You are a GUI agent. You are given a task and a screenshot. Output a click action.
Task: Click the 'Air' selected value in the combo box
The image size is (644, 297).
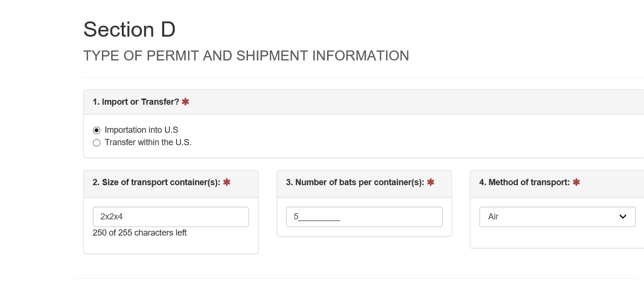point(494,217)
